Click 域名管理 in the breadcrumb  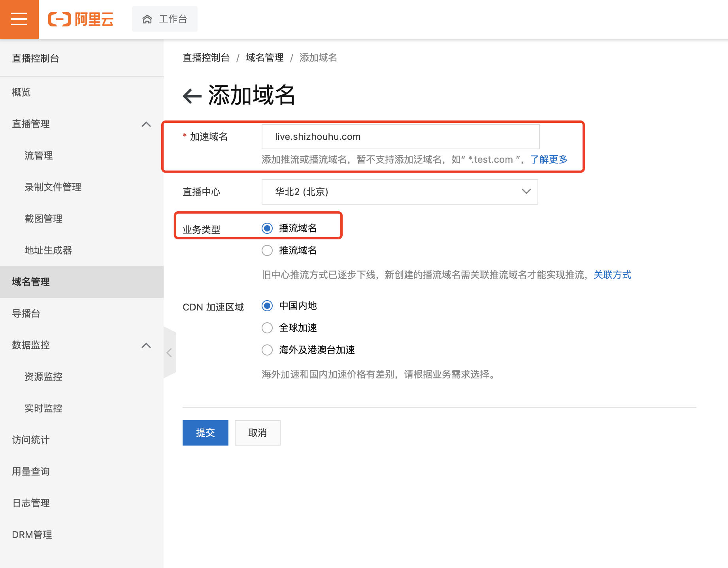(264, 58)
